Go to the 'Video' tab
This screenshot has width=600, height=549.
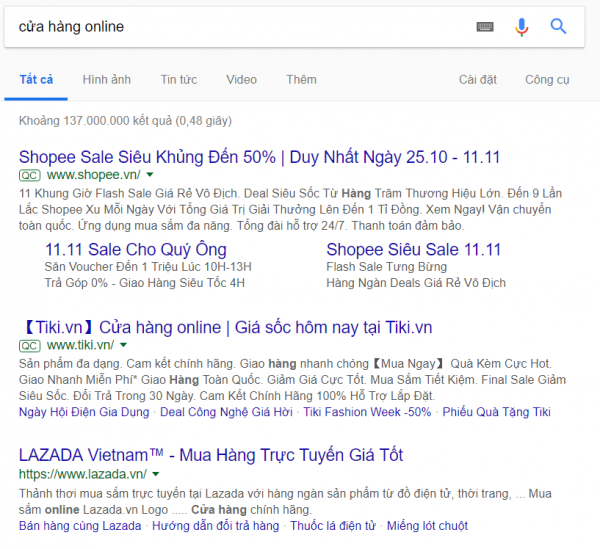(241, 80)
